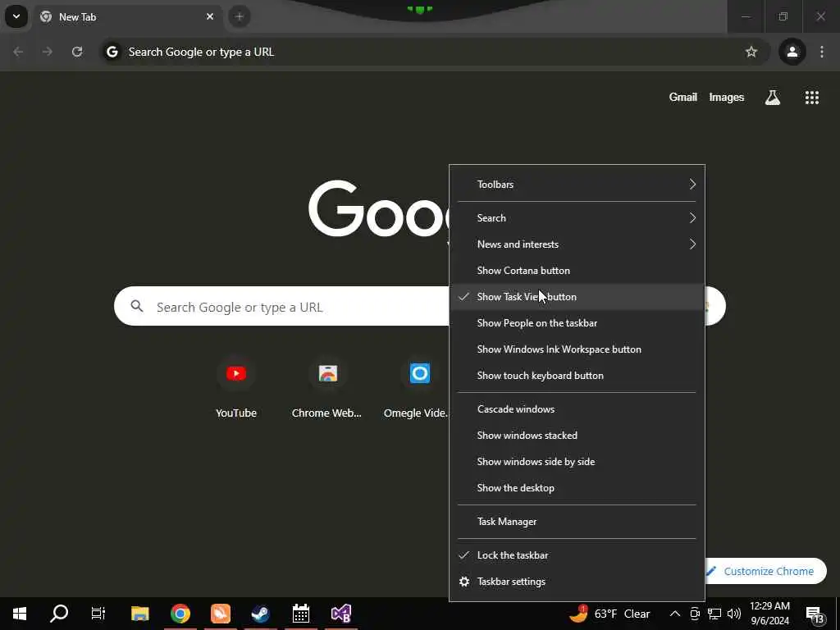Bookmark this tab with the star

click(751, 52)
